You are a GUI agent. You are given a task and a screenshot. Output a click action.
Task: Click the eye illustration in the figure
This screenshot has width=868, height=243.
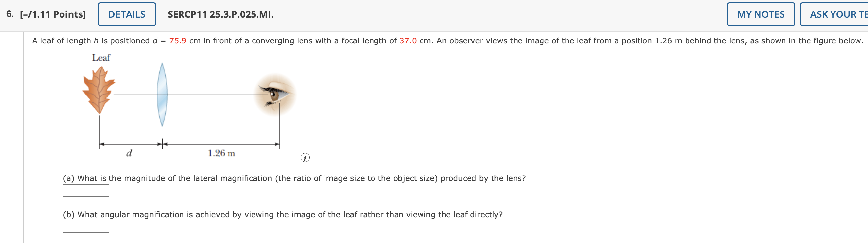276,95
